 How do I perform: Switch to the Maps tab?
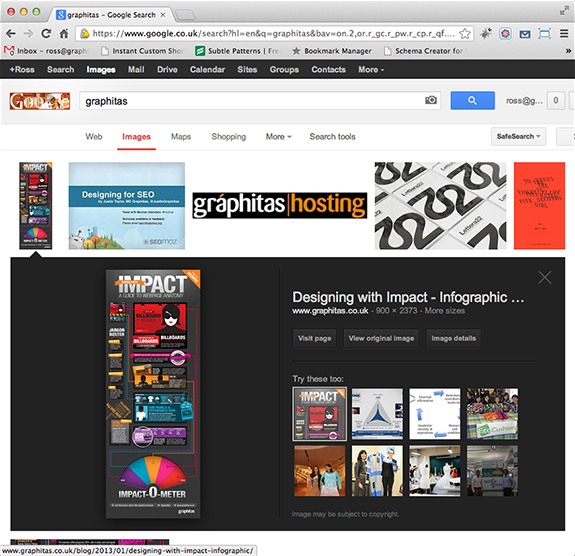tap(181, 136)
